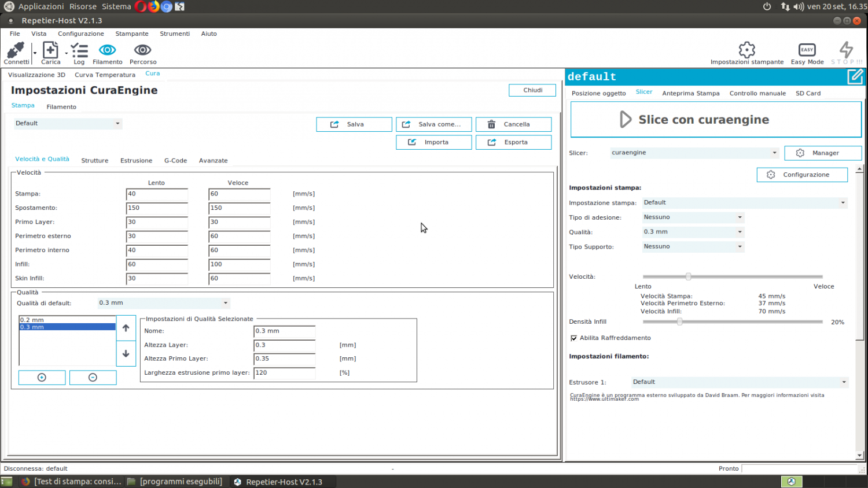Open the Slicer curaengine dropdown
Image resolution: width=868 pixels, height=488 pixels.
pos(694,153)
